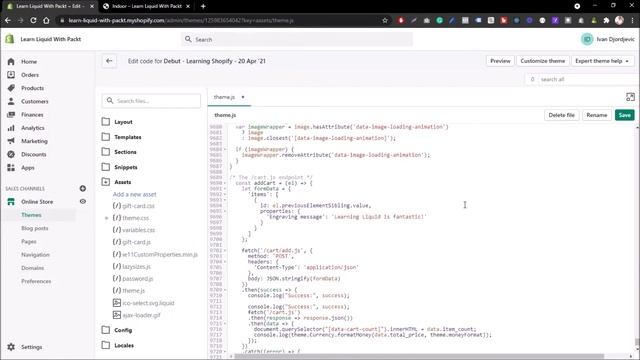The image size is (640, 360).
Task: Save the theme.js file
Action: (x=624, y=115)
